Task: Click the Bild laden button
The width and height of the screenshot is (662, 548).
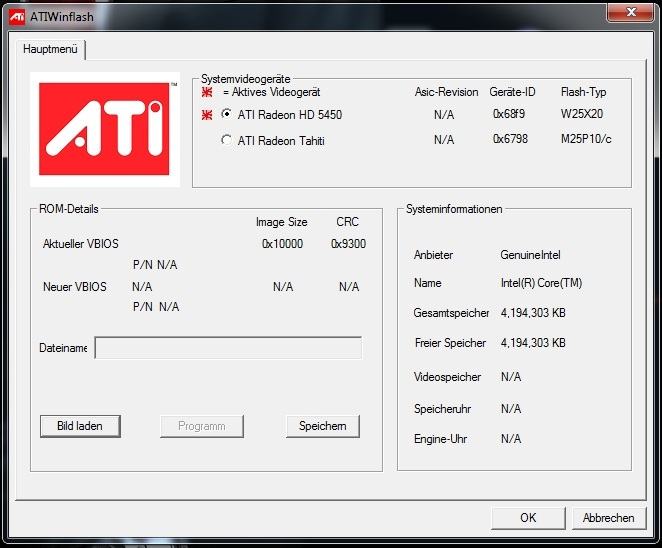Action: click(x=80, y=426)
